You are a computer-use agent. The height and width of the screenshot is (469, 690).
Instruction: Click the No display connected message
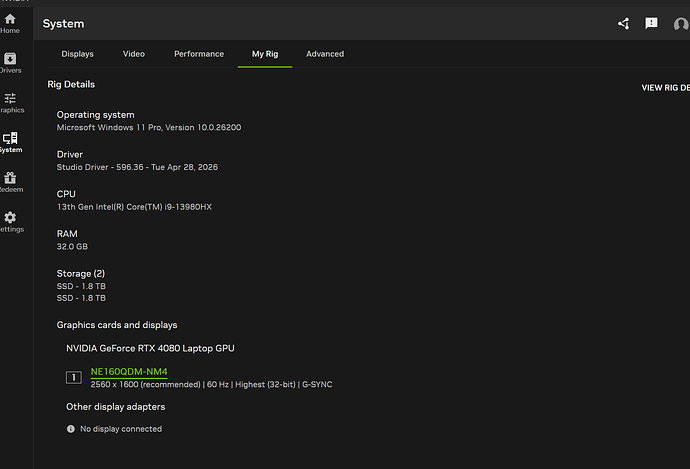[x=121, y=429]
